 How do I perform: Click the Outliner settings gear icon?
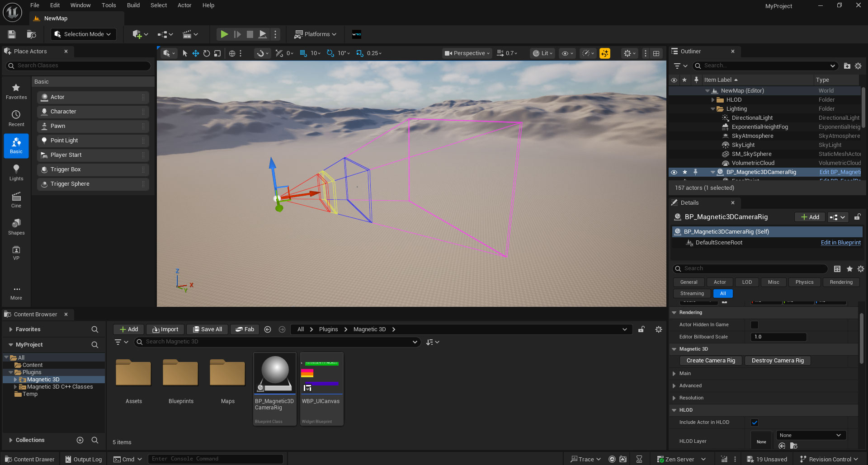[858, 66]
